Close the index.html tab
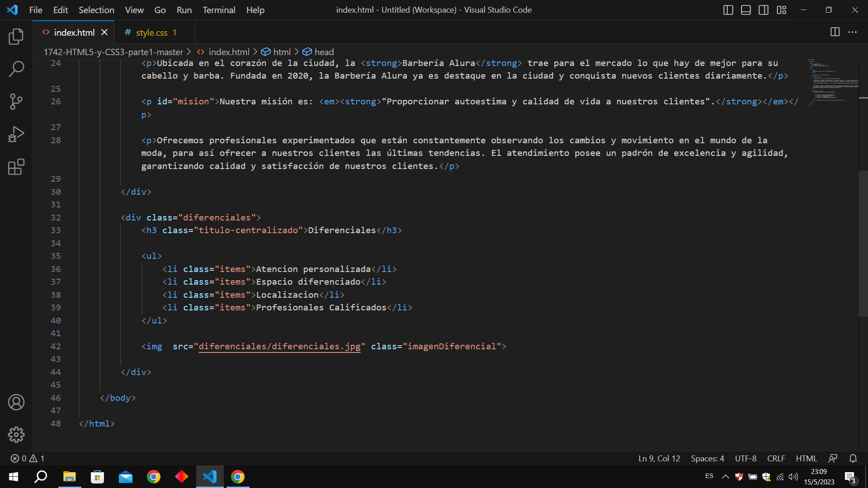The width and height of the screenshot is (868, 488). [x=104, y=32]
